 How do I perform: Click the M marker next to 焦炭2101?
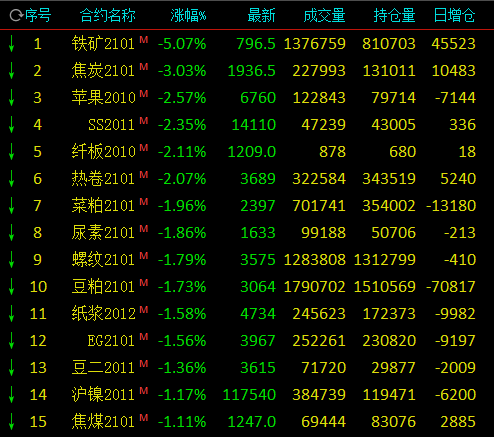coord(144,66)
